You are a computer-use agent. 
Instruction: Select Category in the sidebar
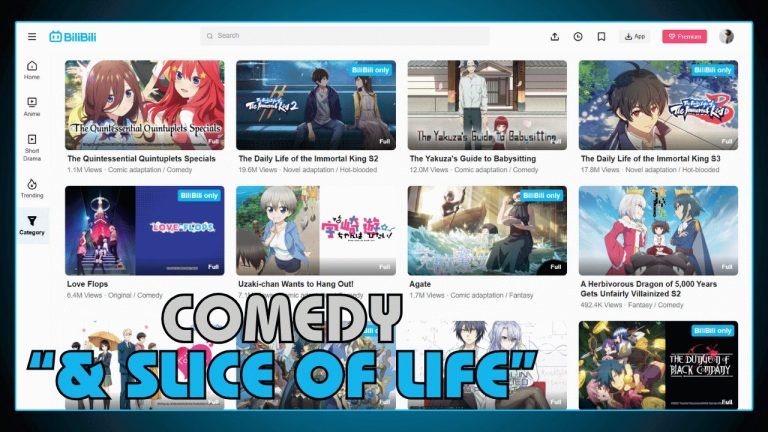pyautogui.click(x=32, y=225)
